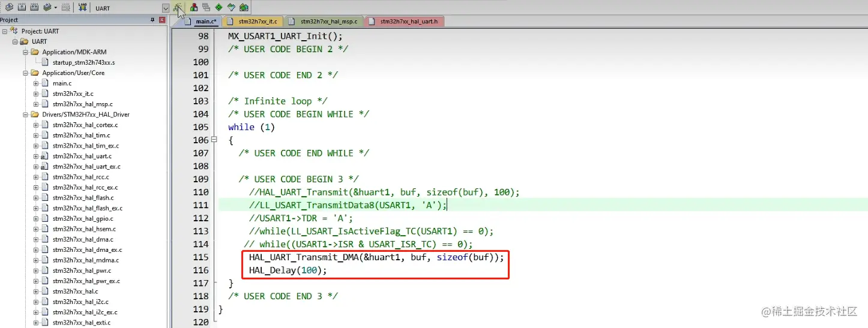Select stm32h7xx_hal_tim.c in the tree
The image size is (868, 328).
[x=81, y=136]
